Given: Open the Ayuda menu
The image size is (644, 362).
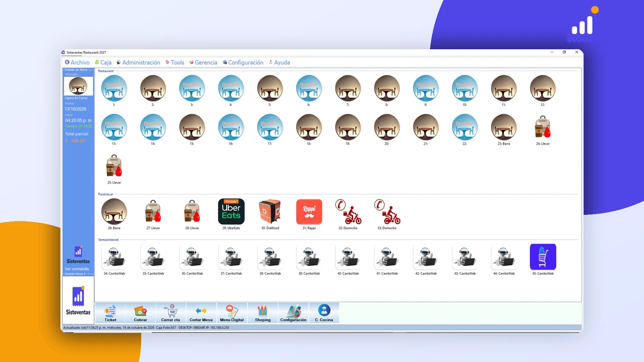Looking at the screenshot, I should (279, 63).
